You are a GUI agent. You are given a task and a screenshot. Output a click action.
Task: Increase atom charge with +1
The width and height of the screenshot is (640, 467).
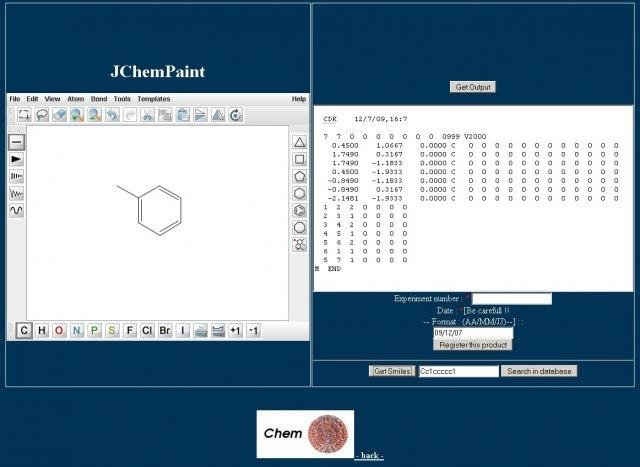click(x=236, y=330)
